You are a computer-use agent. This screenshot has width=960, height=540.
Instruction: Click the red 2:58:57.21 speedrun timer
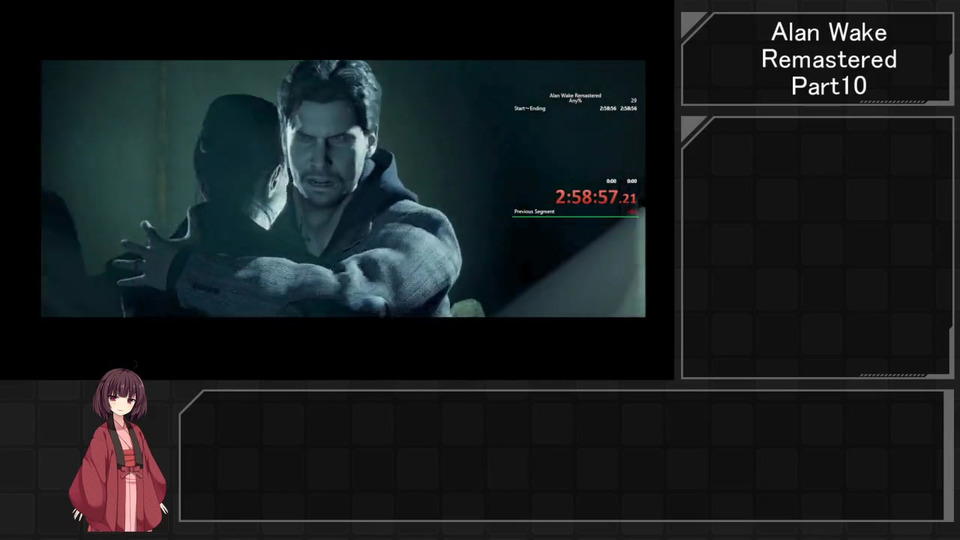(596, 197)
